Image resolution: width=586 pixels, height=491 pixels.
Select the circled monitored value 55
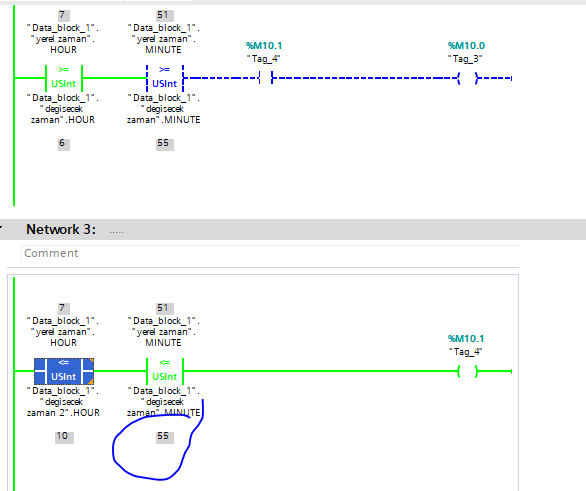164,436
